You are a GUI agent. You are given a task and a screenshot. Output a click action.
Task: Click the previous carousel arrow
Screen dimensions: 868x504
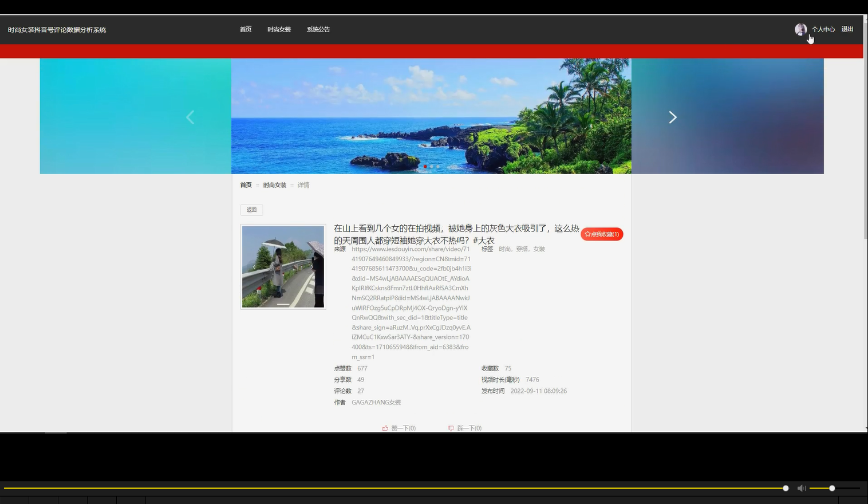tap(190, 117)
